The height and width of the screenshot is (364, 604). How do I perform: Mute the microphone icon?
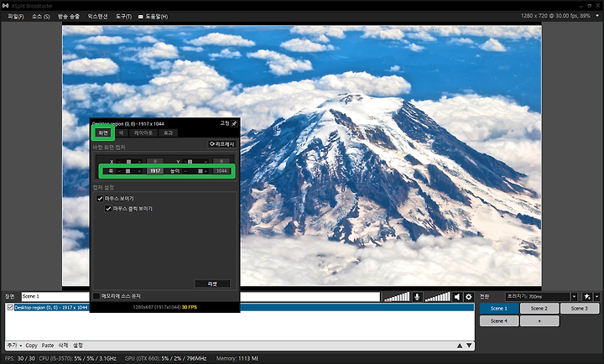click(417, 297)
